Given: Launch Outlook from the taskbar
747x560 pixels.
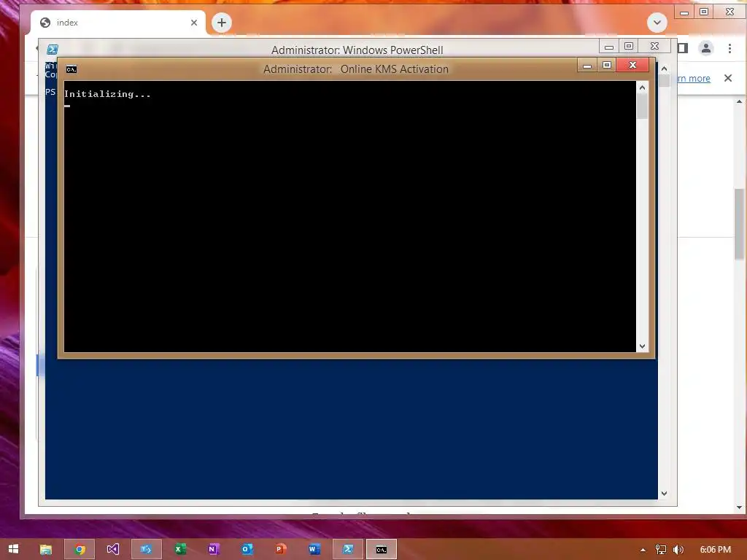Looking at the screenshot, I should point(247,549).
